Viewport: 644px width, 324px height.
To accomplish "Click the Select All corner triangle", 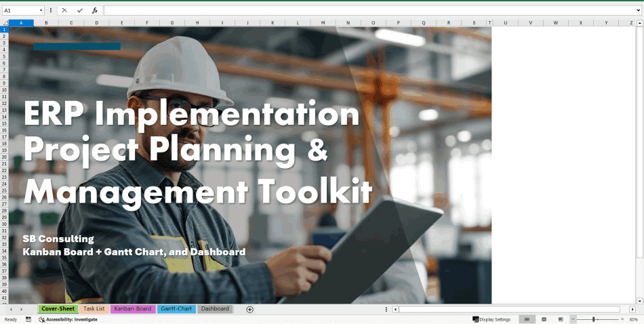I will (x=5, y=23).
